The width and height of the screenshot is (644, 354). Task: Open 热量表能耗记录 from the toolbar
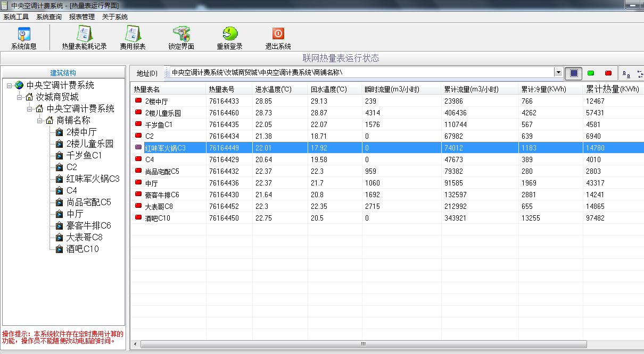click(82, 36)
